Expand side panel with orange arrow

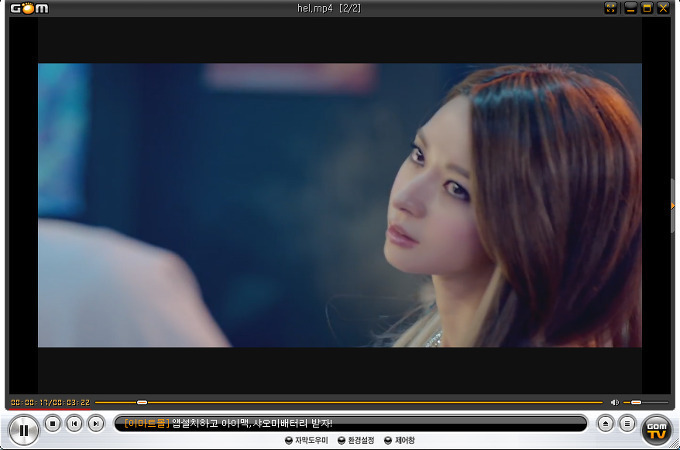[673, 205]
